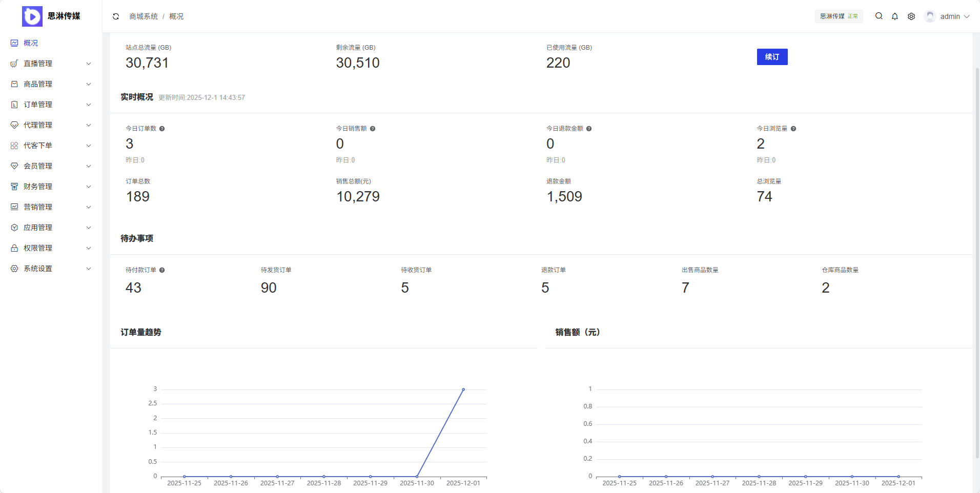Click the 续订 renew button
The height and width of the screenshot is (493, 980).
[772, 57]
